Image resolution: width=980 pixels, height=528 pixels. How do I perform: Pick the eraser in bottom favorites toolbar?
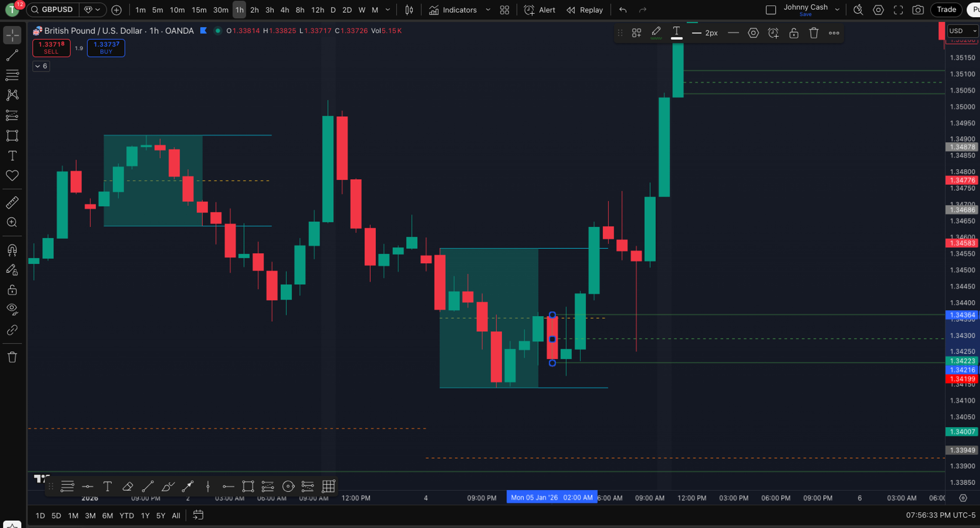[127, 487]
